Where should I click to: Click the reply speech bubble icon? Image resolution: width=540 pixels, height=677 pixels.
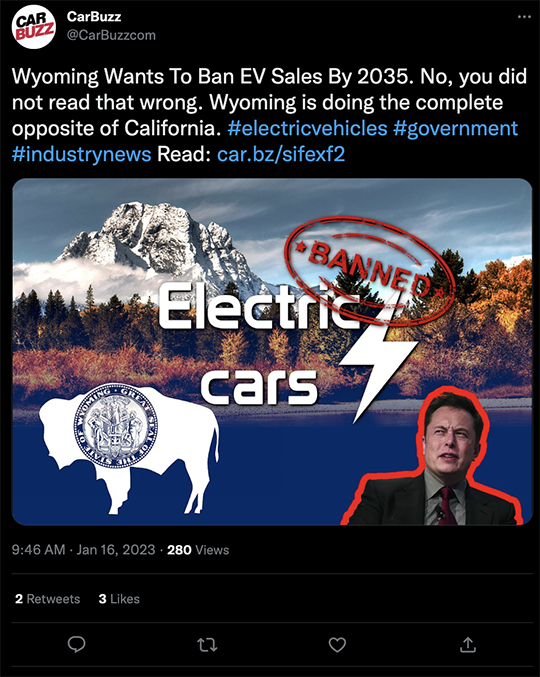[77, 645]
